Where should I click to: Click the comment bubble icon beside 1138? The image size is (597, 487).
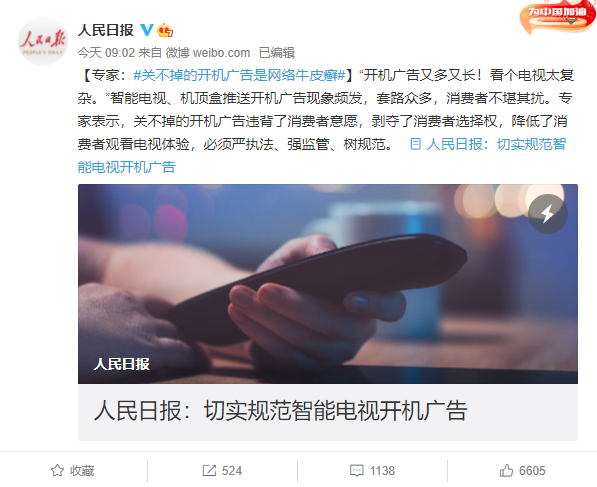tap(357, 471)
